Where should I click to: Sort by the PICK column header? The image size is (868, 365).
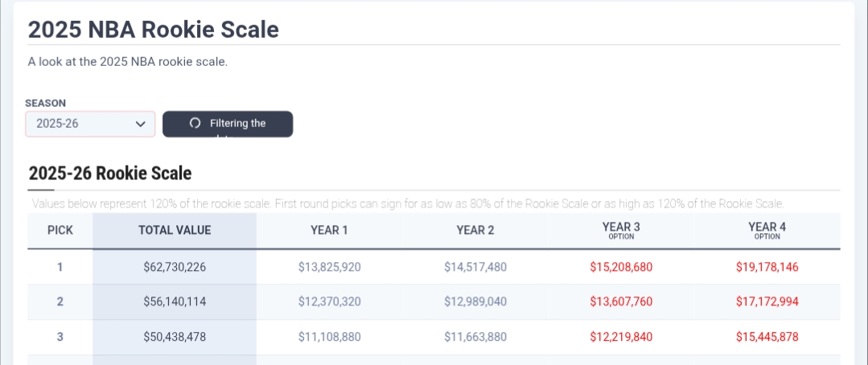tap(60, 231)
